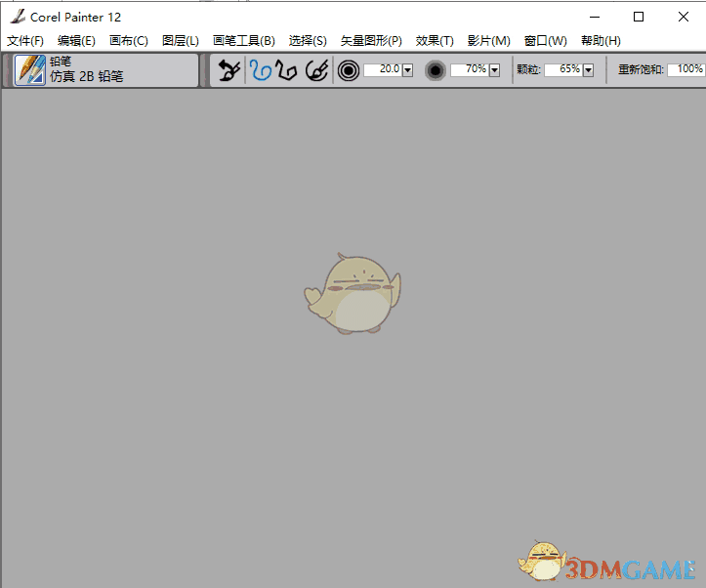The image size is (706, 588).
Task: Open the 画笔工具(B) menu
Action: [x=243, y=41]
